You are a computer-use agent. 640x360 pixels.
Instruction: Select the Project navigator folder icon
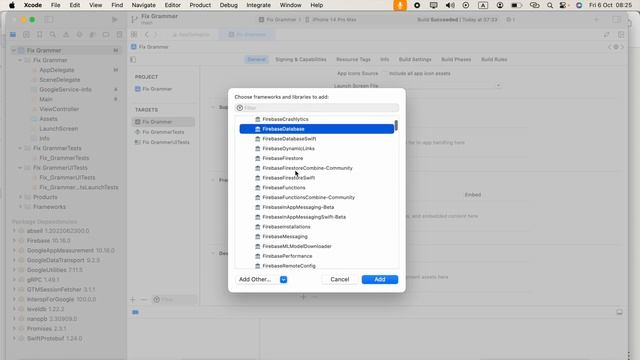[x=13, y=35]
